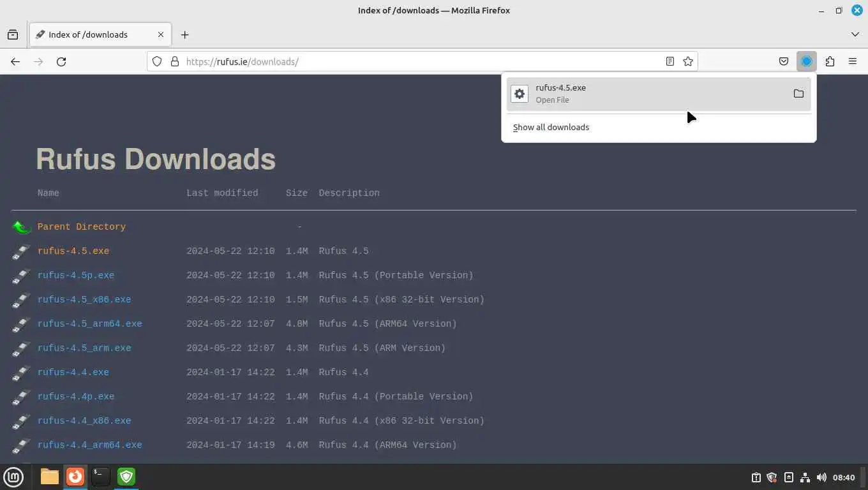
Task: Click the green Parent Directory arrow icon
Action: point(21,226)
